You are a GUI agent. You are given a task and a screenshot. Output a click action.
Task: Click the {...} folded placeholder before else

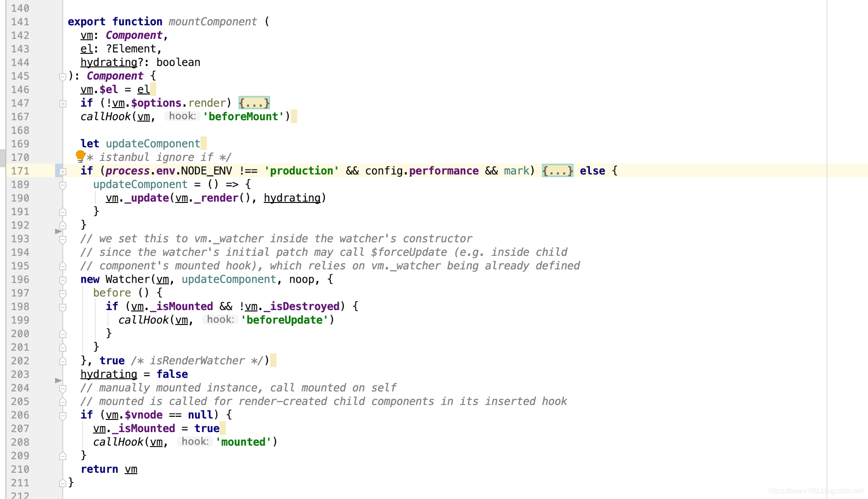(557, 171)
